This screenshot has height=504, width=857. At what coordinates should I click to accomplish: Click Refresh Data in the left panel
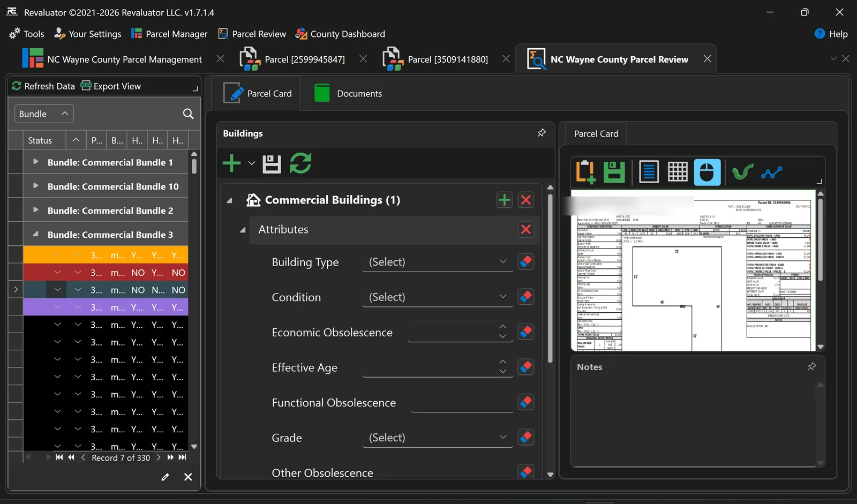point(43,86)
